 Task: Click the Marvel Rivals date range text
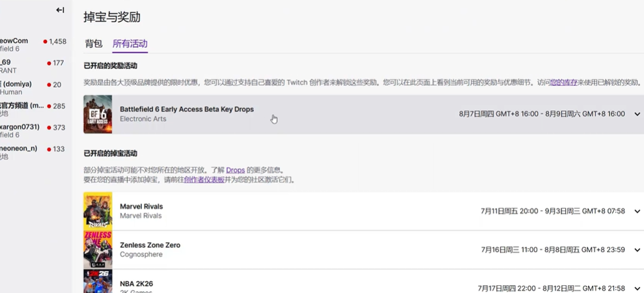[553, 211]
